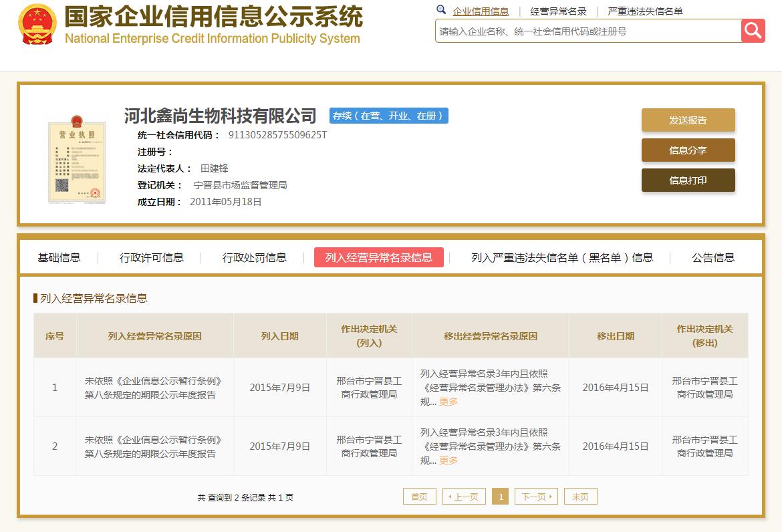Click the red search magnifier button
This screenshot has height=532, width=782.
pos(753,31)
